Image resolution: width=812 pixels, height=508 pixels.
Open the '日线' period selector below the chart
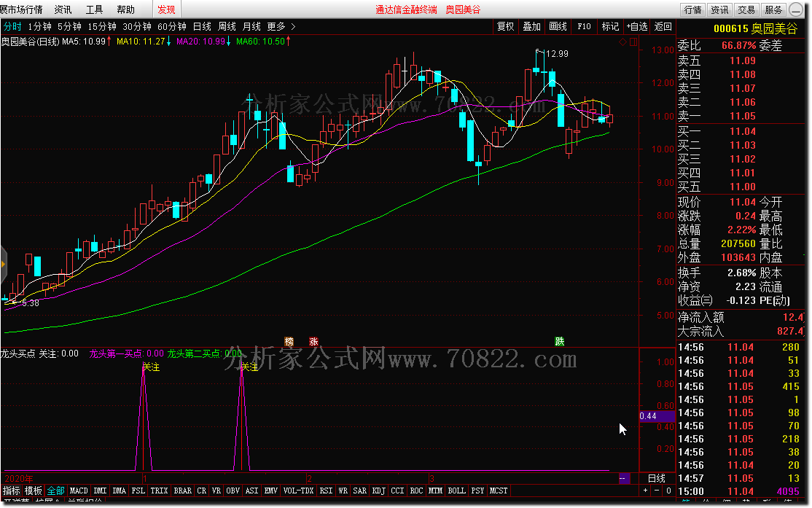[657, 479]
